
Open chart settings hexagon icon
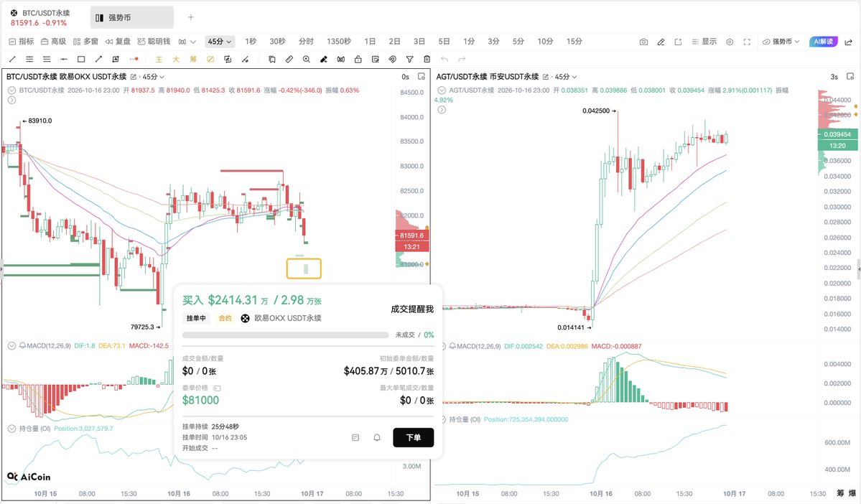[x=730, y=42]
